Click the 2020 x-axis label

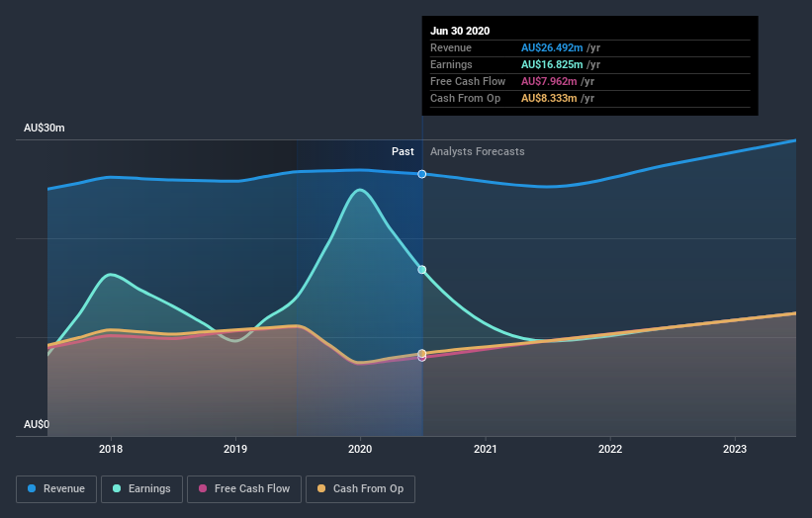click(x=360, y=449)
